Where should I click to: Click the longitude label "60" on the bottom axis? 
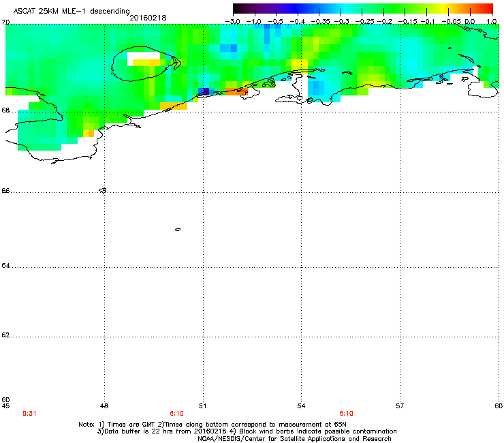pos(499,406)
